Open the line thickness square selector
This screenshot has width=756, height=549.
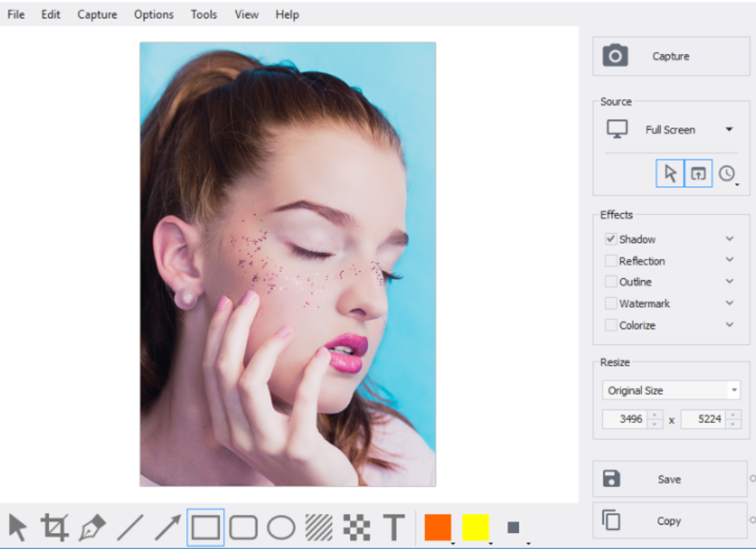pos(514,528)
